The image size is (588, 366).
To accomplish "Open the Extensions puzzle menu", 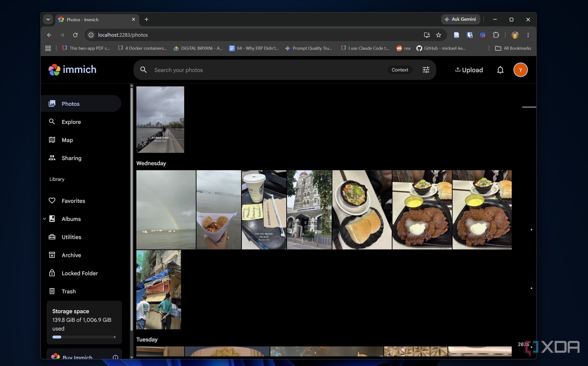I will (x=496, y=35).
